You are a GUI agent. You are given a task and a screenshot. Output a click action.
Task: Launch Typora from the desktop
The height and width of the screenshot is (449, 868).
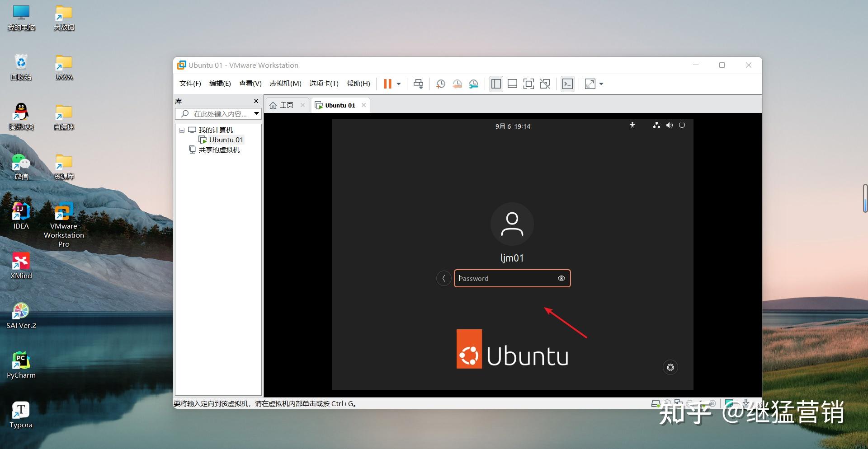coord(21,416)
